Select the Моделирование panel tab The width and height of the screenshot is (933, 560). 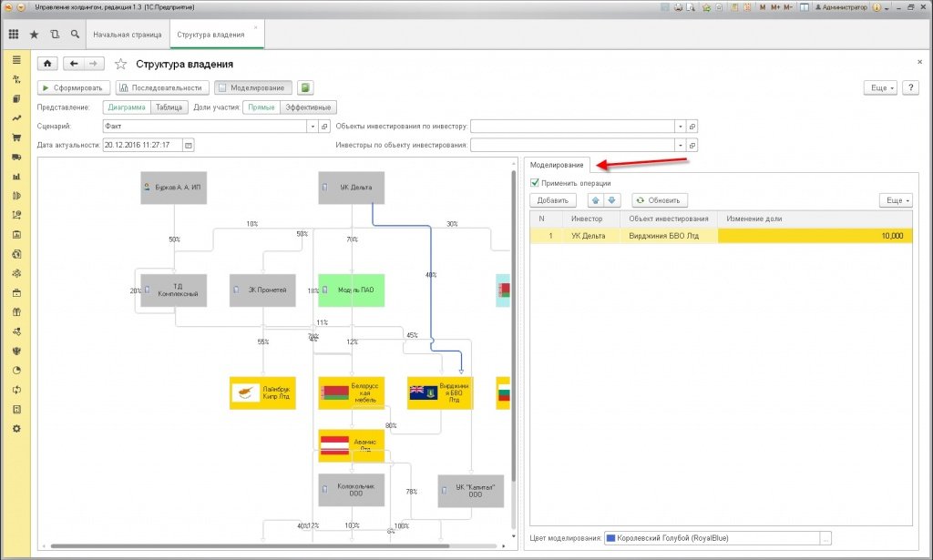557,165
